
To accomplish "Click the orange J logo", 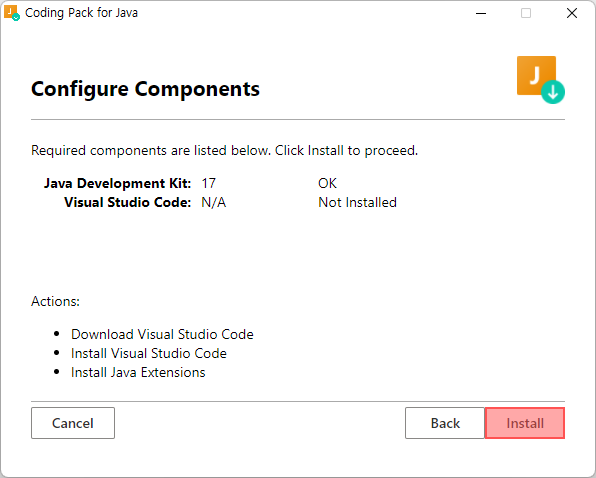I will [x=536, y=75].
